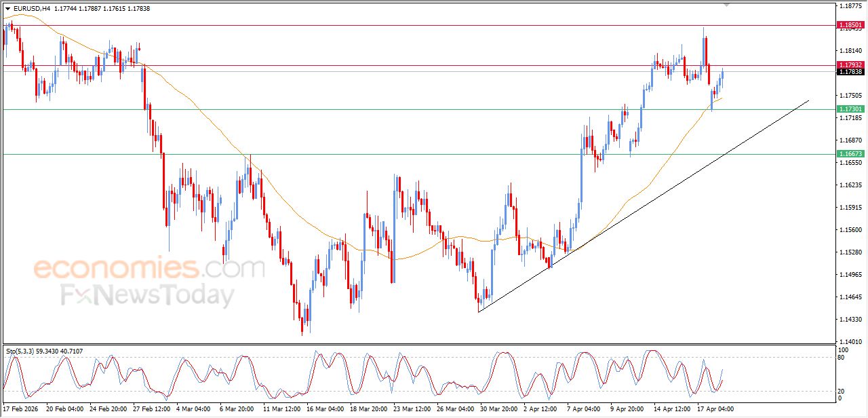Screen dimensions: 868x418
Task: Click the 1.15915 price axis label
Action: (852, 208)
